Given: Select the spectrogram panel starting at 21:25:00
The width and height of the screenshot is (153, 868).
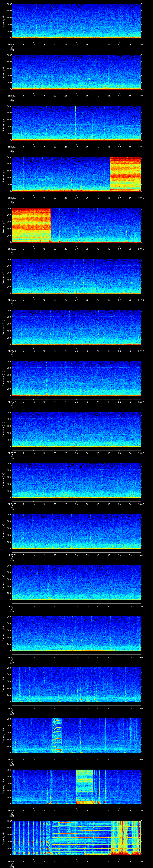Looking at the screenshot, I should click(76, 531).
